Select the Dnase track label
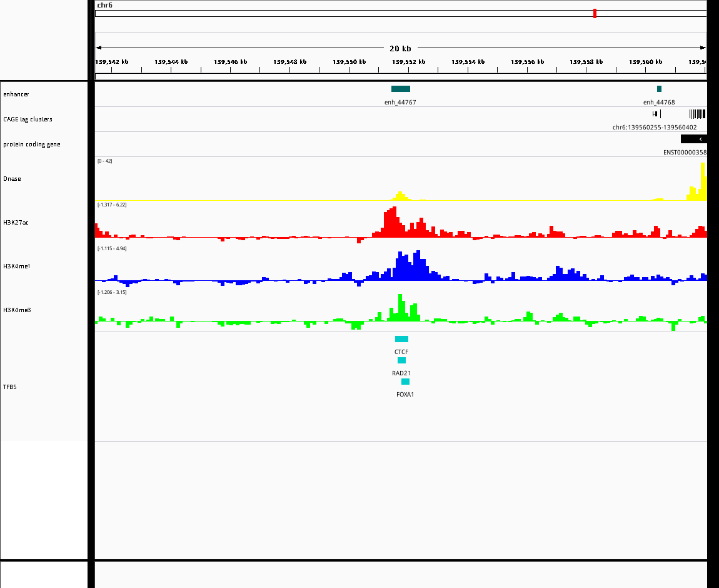This screenshot has height=588, width=719. point(12,178)
